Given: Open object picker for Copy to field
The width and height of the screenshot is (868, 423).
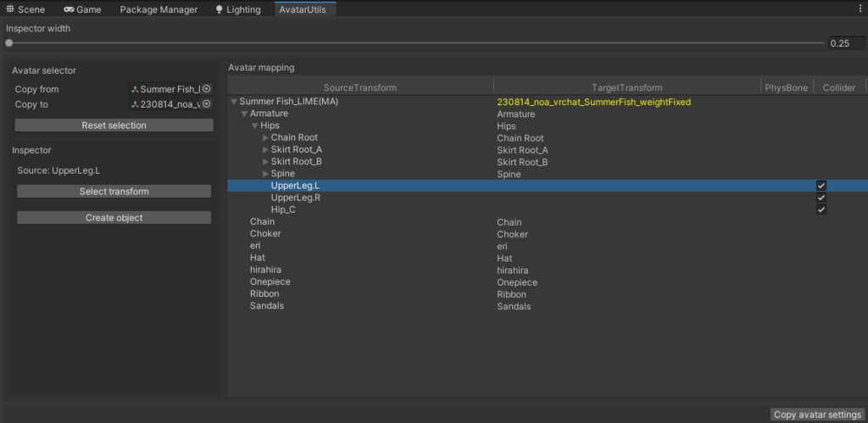Looking at the screenshot, I should click(206, 104).
